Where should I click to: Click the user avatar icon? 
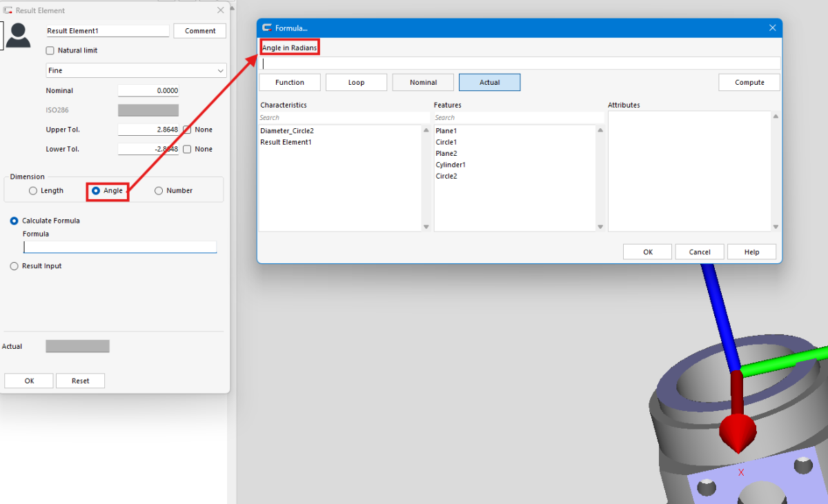(18, 34)
